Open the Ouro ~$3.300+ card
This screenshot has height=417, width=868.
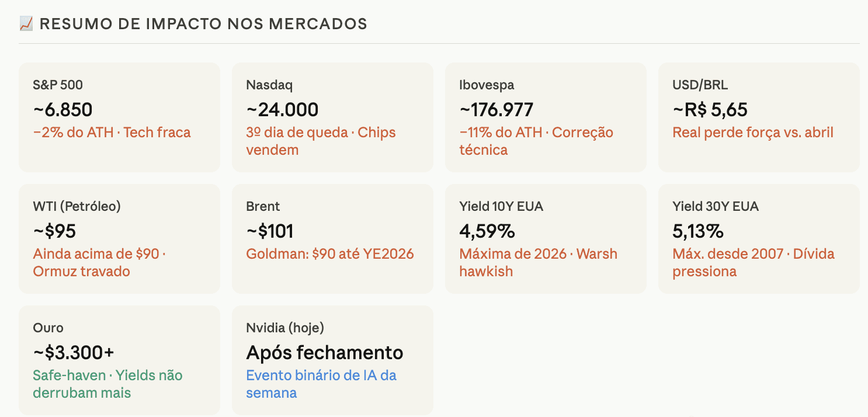pos(120,360)
